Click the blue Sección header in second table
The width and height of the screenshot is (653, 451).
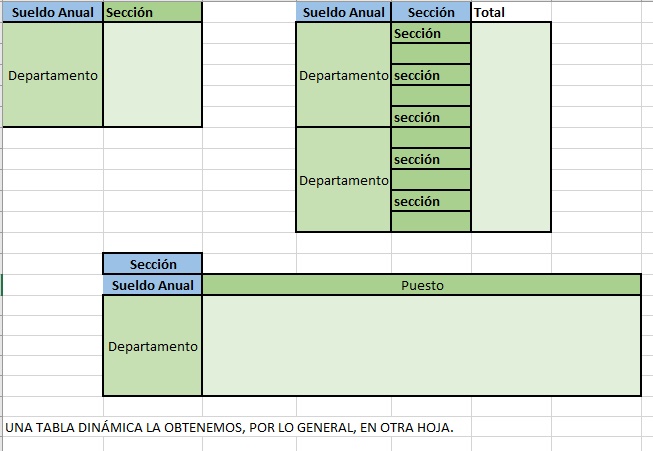(x=431, y=12)
